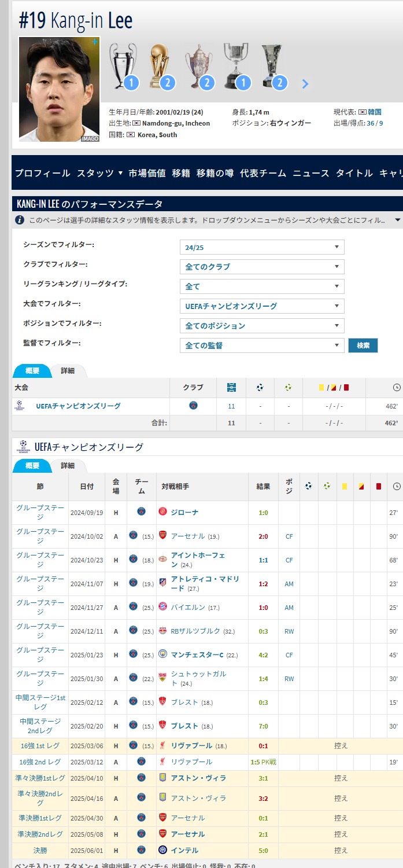403x868 pixels.
Task: Open the ジローナ opponent link
Action: (x=184, y=512)
